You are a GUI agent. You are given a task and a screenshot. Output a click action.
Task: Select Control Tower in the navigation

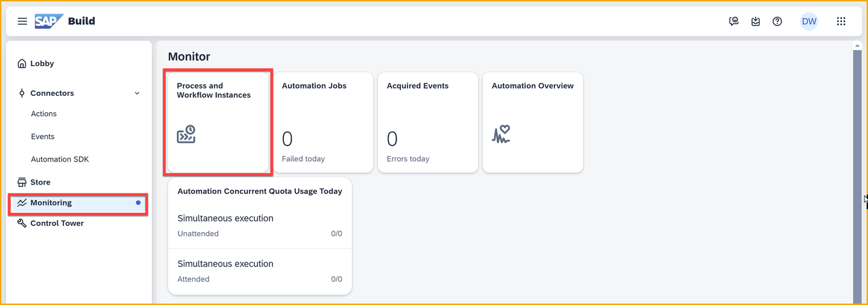pyautogui.click(x=79, y=223)
